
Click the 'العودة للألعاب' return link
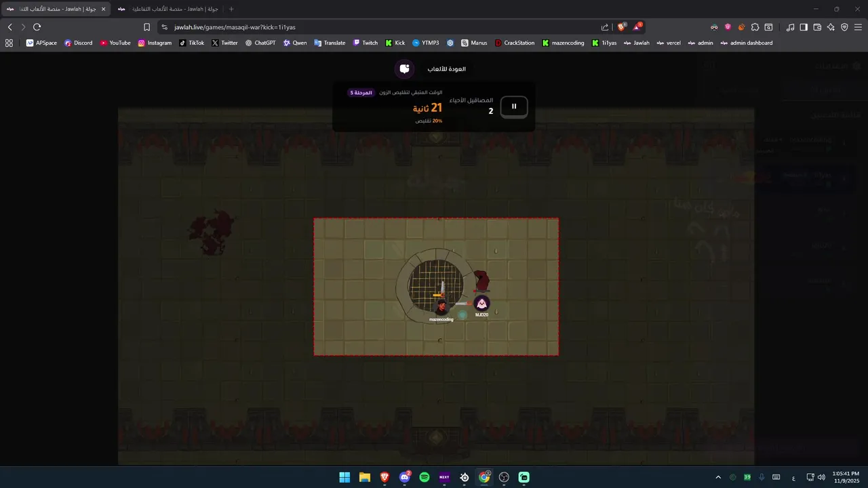pyautogui.click(x=446, y=69)
